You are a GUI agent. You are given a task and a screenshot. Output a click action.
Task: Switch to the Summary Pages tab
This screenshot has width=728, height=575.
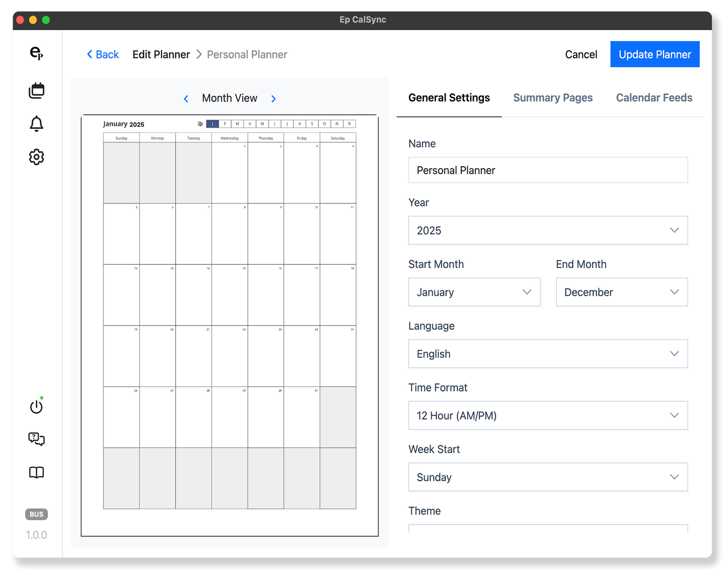(553, 98)
